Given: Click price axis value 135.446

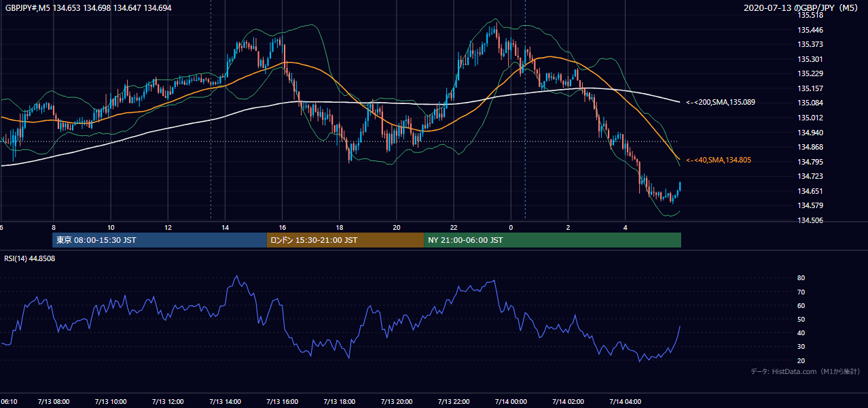Looking at the screenshot, I should [810, 30].
